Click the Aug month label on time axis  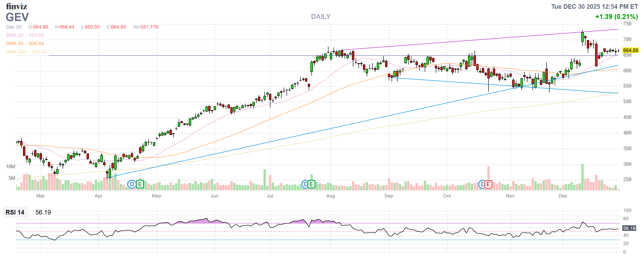click(x=331, y=196)
